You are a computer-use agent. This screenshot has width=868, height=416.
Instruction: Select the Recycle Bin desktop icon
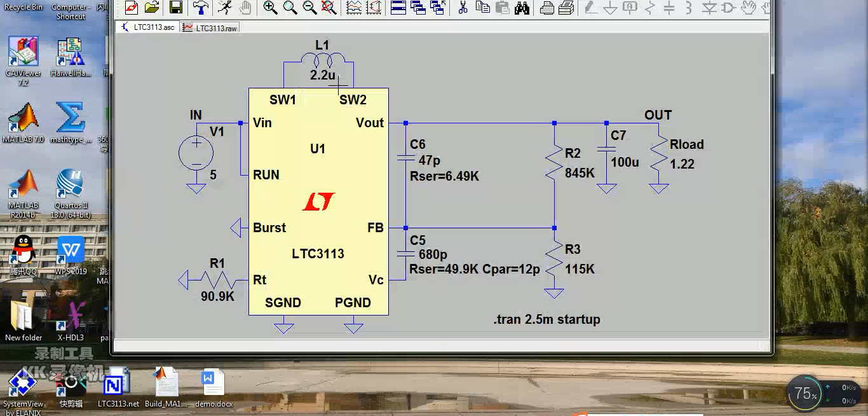coord(24,7)
